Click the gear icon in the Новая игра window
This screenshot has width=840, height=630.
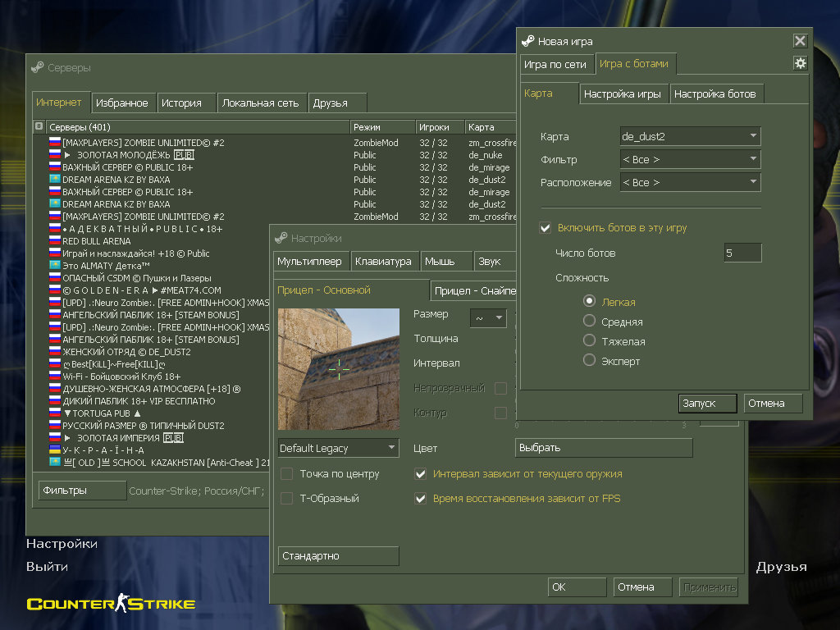(x=800, y=63)
